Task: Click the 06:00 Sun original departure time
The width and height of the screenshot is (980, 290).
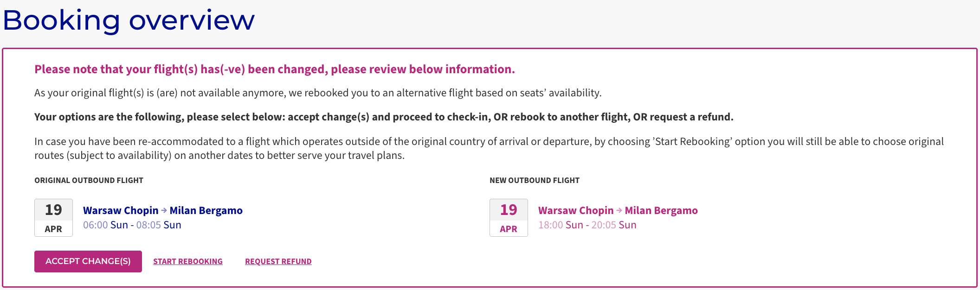Action: tap(105, 225)
